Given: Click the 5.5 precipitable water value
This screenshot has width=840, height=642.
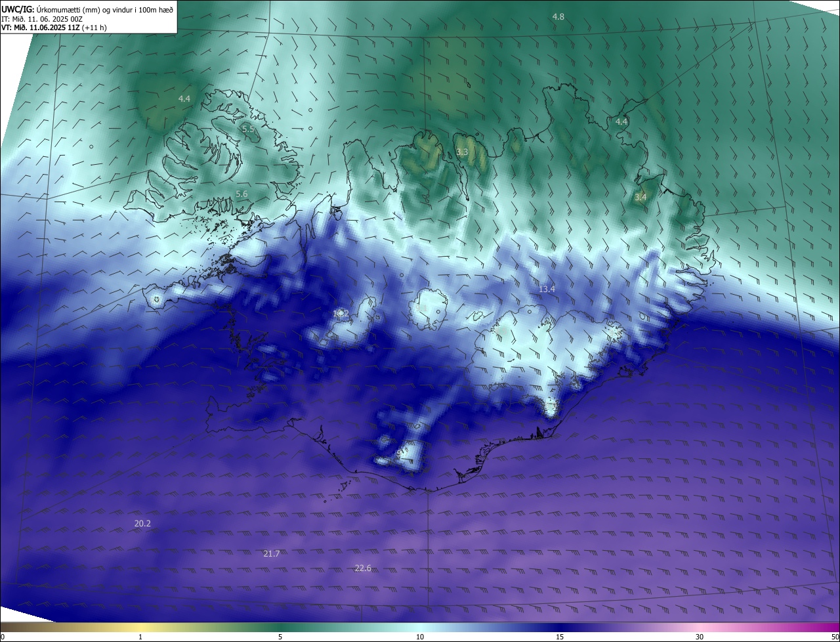Looking at the screenshot, I should click(x=248, y=129).
